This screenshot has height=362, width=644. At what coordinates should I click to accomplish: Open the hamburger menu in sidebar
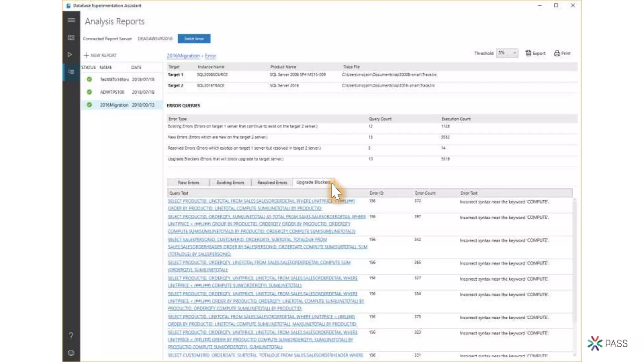click(x=71, y=20)
